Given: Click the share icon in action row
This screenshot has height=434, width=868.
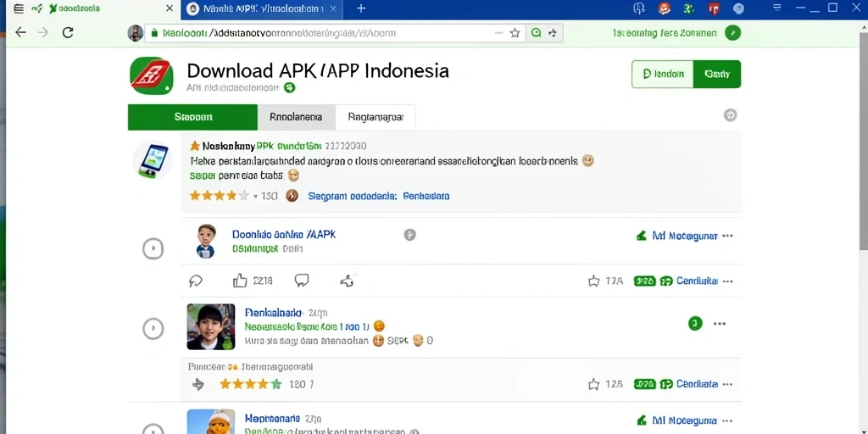Looking at the screenshot, I should 347,281.
